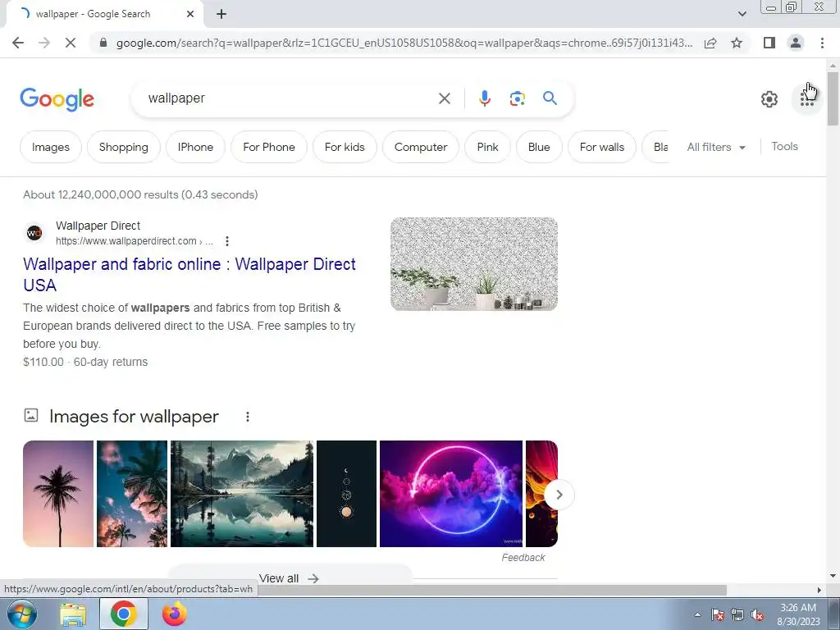
Task: Open the Wallpaper Direct result thumbnail
Action: (x=474, y=264)
